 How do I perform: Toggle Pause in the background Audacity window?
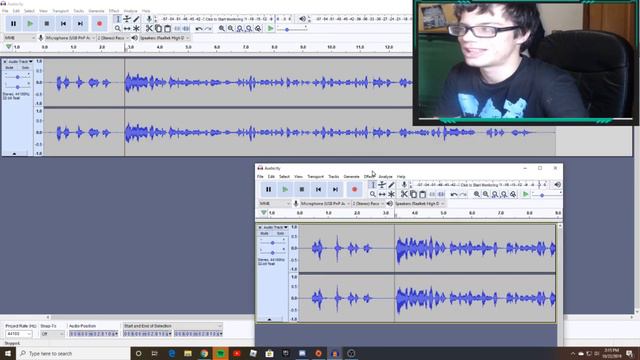13,24
